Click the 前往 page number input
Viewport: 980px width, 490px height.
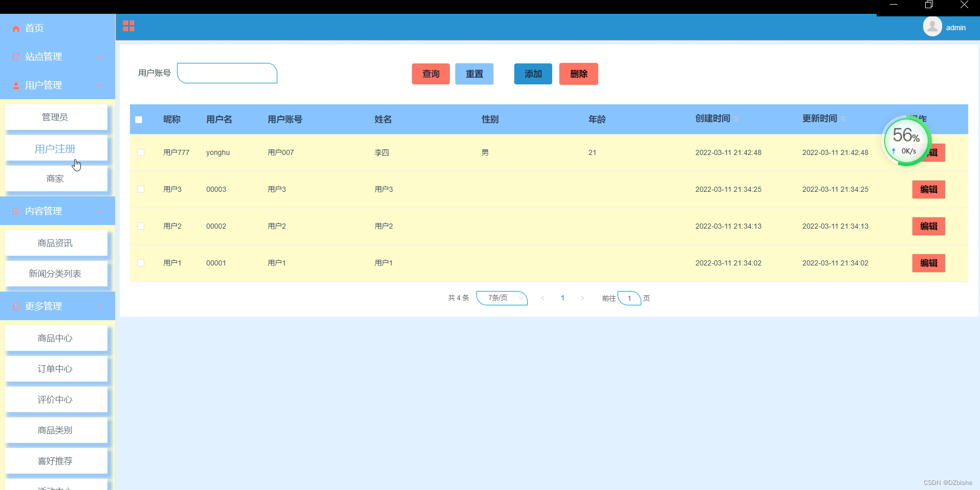click(x=629, y=298)
